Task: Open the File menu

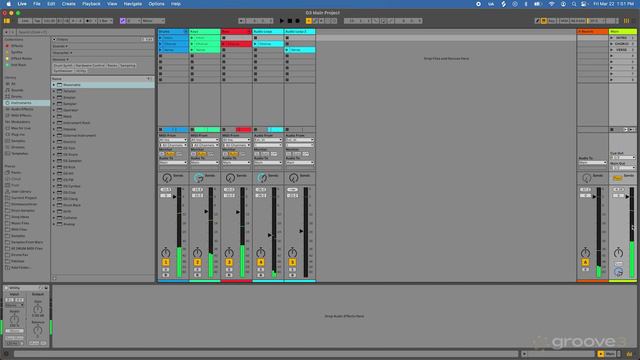Action: pos(37,4)
